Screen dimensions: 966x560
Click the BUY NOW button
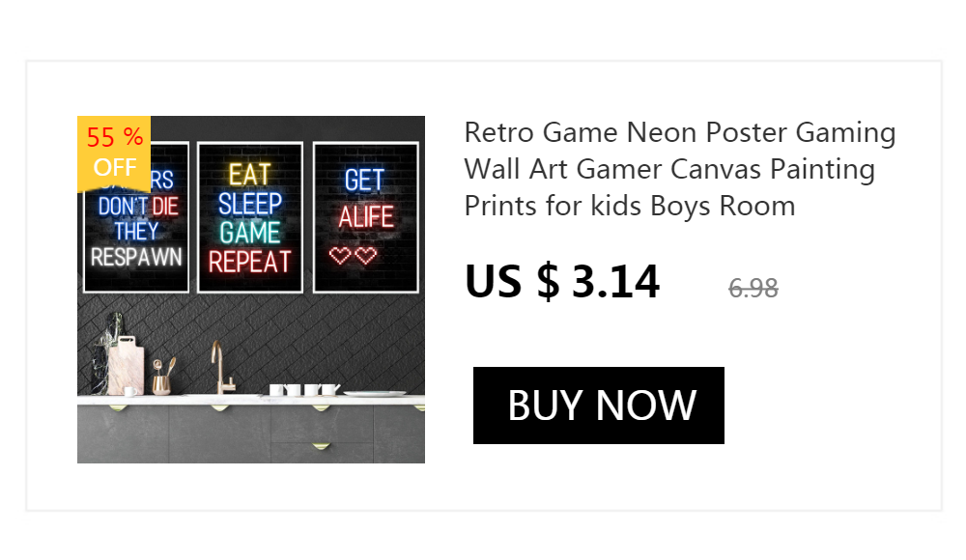click(x=599, y=406)
